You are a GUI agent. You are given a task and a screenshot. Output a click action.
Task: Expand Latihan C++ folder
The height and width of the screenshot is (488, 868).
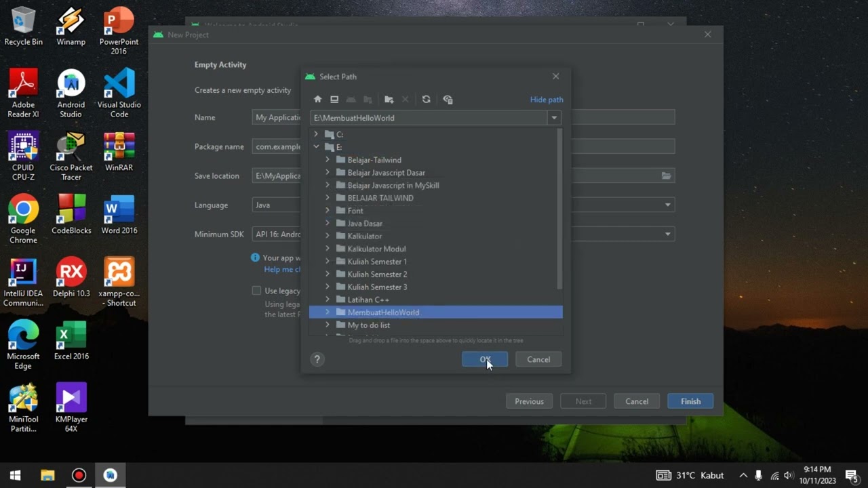pyautogui.click(x=328, y=300)
